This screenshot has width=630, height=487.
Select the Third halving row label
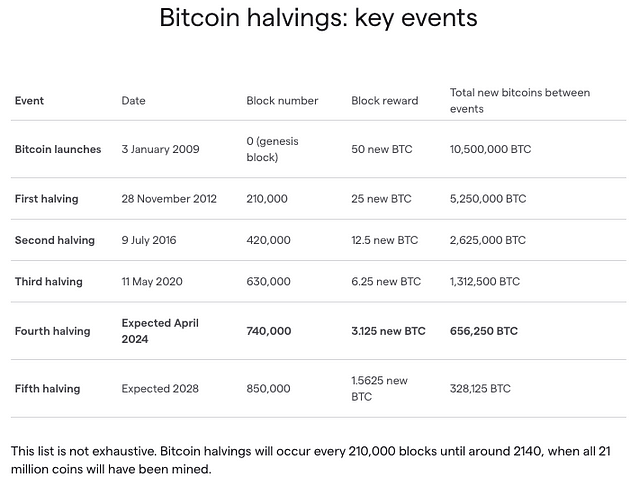point(48,282)
